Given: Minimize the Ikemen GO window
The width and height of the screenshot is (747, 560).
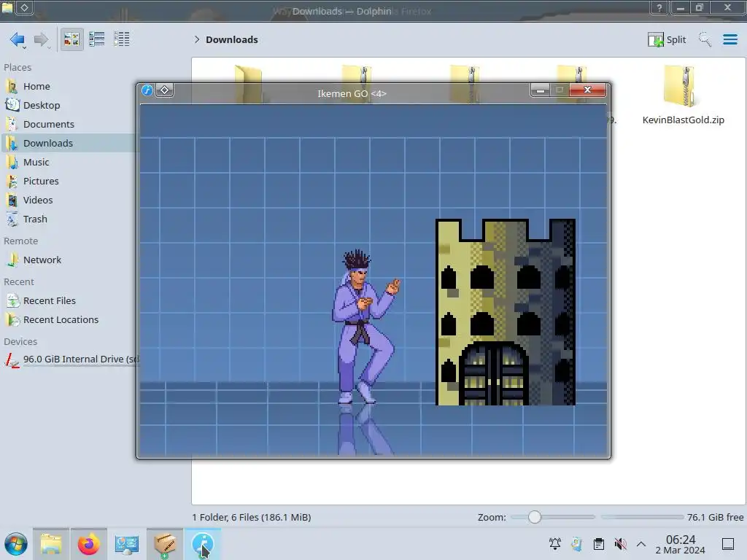Looking at the screenshot, I should (541, 90).
